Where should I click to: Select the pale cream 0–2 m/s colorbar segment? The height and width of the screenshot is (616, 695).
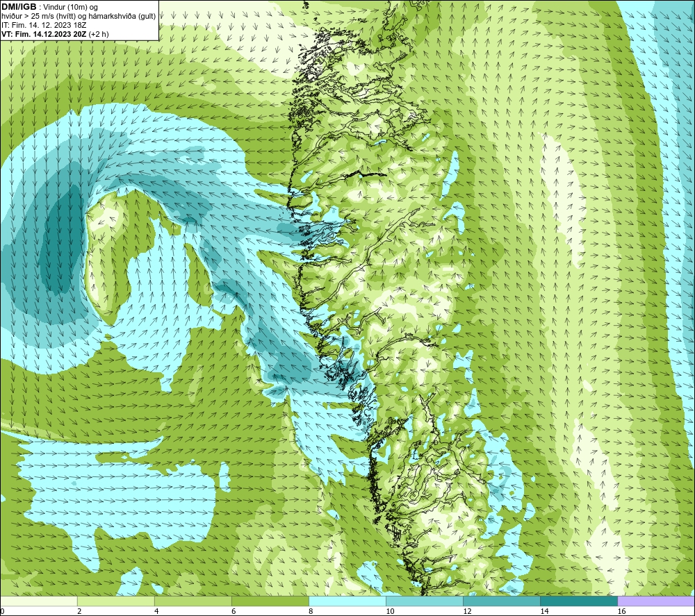pos(38,601)
